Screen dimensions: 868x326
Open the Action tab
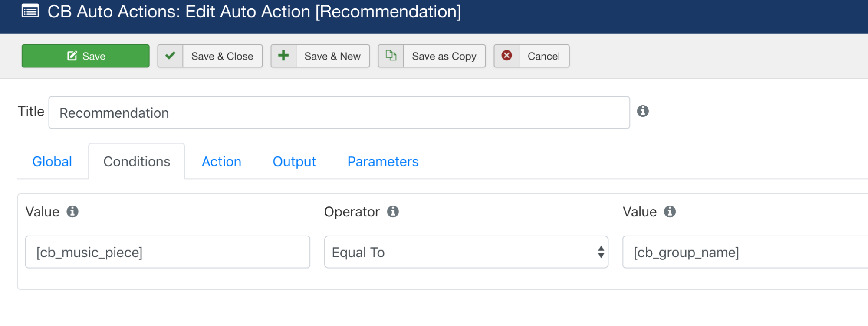pyautogui.click(x=221, y=162)
